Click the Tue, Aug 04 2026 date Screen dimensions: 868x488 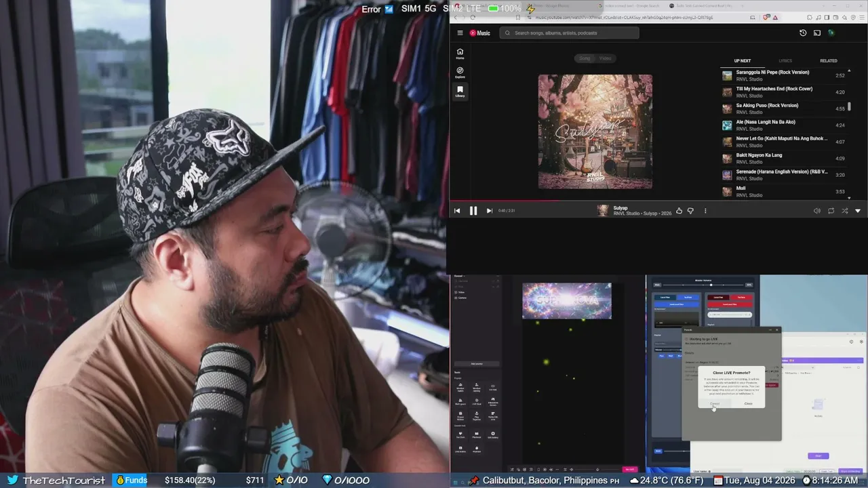coord(760,480)
